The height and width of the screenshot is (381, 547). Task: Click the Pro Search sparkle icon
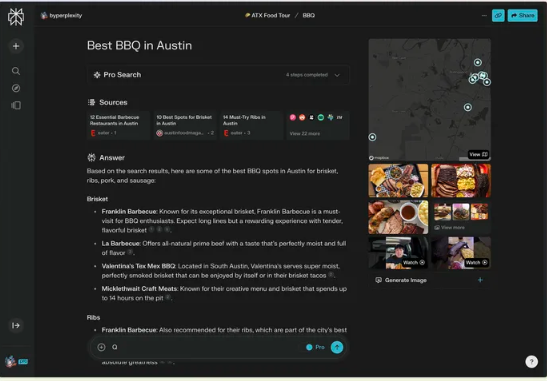tap(97, 75)
